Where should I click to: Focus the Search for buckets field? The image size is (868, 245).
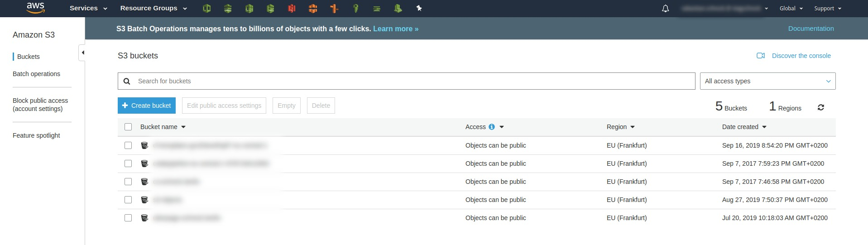pos(406,81)
